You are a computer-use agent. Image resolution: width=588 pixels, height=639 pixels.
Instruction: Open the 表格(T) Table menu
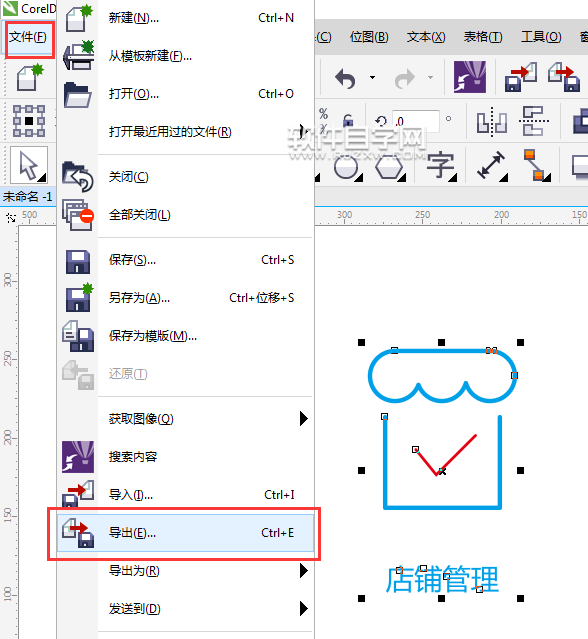[x=483, y=37]
